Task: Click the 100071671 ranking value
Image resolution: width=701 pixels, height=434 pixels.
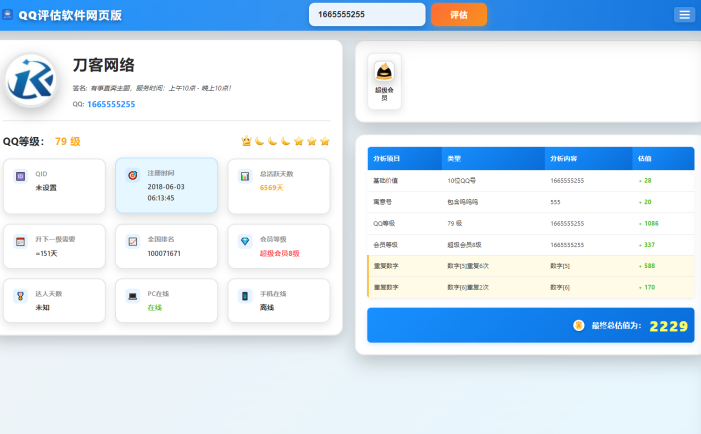Action: [x=164, y=253]
